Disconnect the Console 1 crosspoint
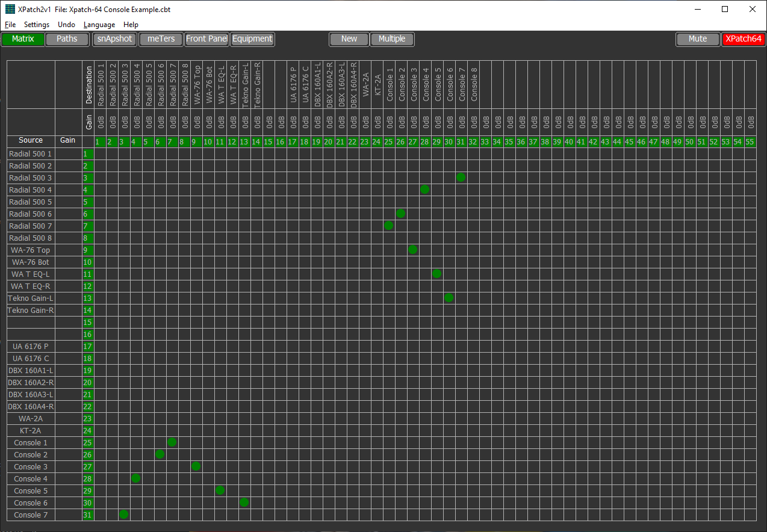The image size is (767, 532). [172, 442]
